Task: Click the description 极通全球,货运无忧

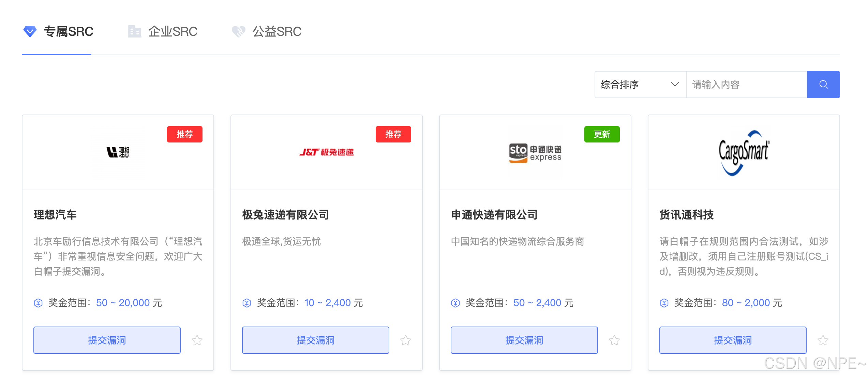Action: click(x=282, y=241)
